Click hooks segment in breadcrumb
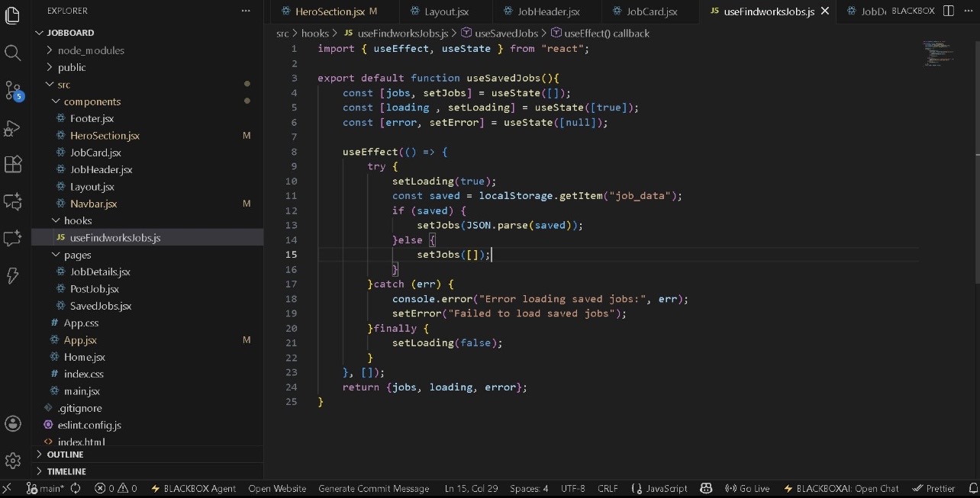Viewport: 980px width, 498px height. point(314,34)
